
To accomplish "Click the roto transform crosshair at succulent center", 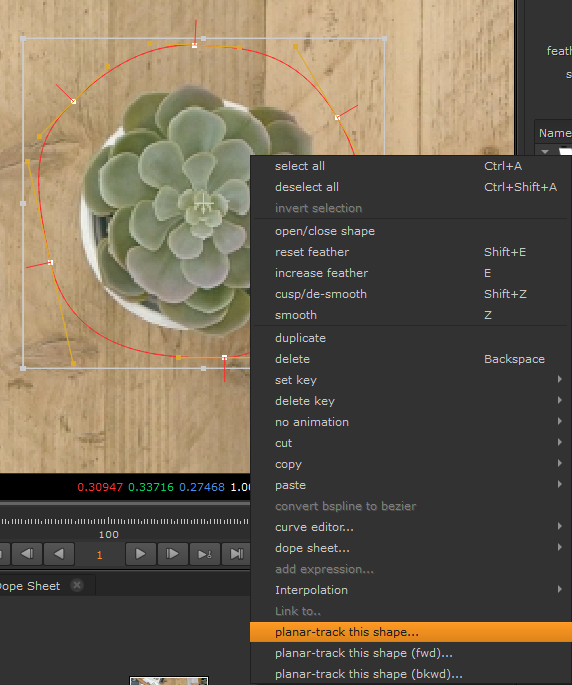I will point(204,204).
